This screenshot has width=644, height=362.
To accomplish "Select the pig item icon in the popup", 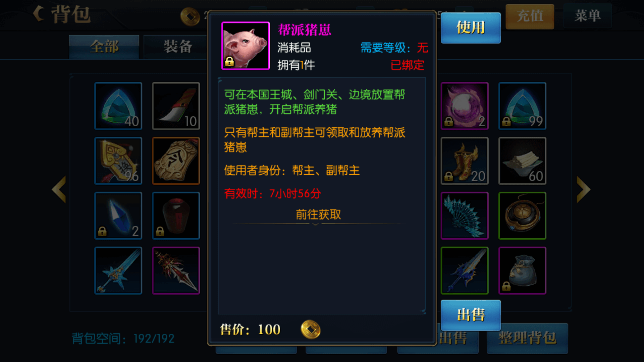I will (x=246, y=46).
